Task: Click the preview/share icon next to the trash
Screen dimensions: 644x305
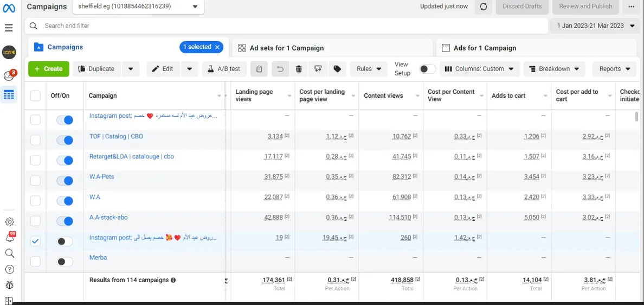Action: 318,69
